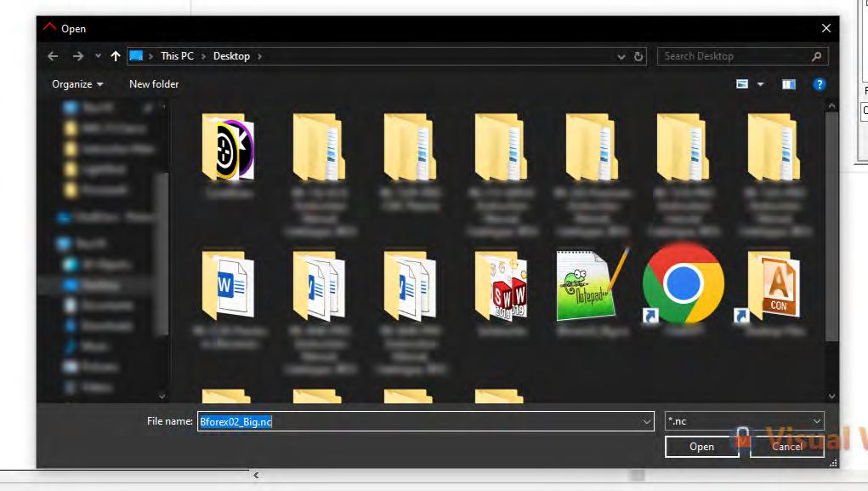This screenshot has width=868, height=491.
Task: Expand the chevron after This PC
Action: click(x=204, y=56)
